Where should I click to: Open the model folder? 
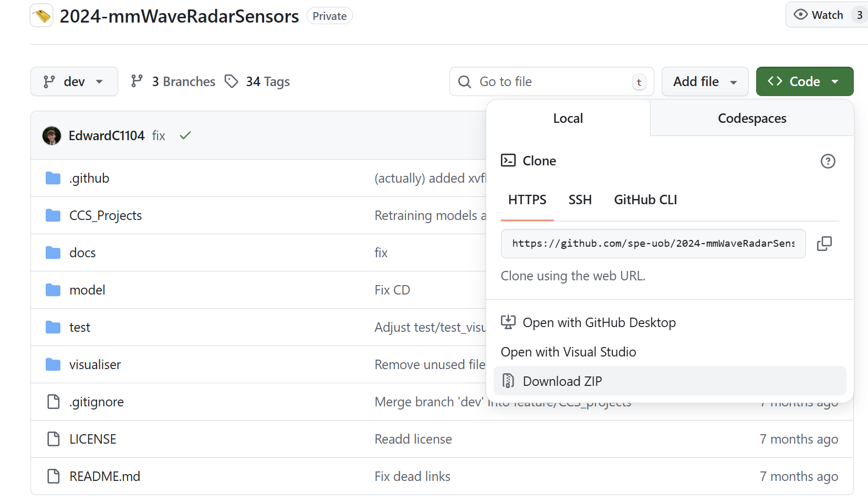(x=87, y=290)
